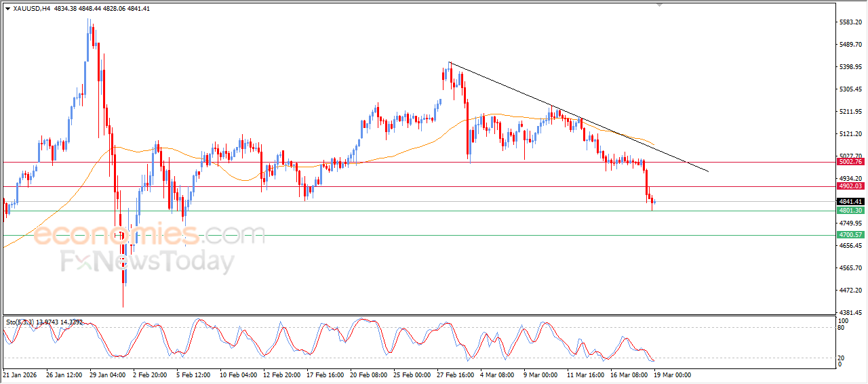Screen dimensions: 868x384
Task: Click the 9 Mar 00:00 time label
Action: [x=541, y=375]
